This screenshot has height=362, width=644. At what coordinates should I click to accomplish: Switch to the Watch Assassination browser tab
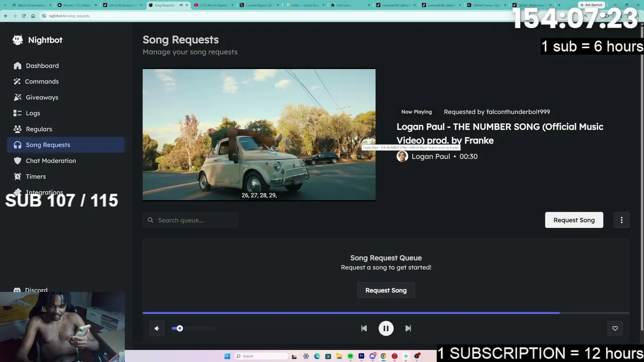pos(31,5)
